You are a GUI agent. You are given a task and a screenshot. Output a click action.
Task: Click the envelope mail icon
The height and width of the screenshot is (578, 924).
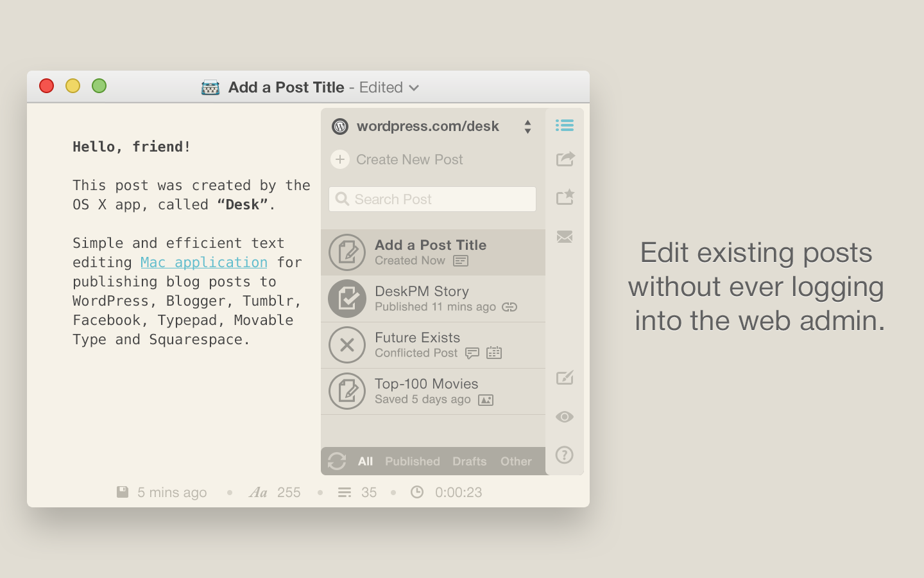click(x=565, y=237)
